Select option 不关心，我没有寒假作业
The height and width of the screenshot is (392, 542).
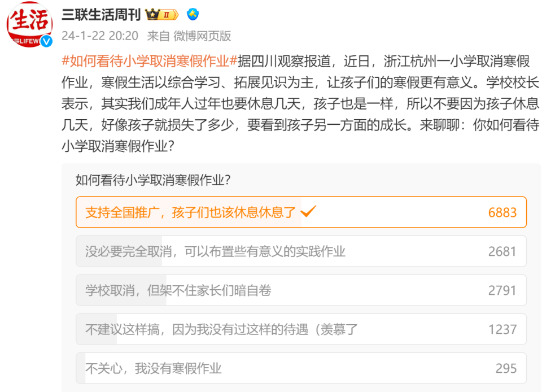(x=301, y=368)
